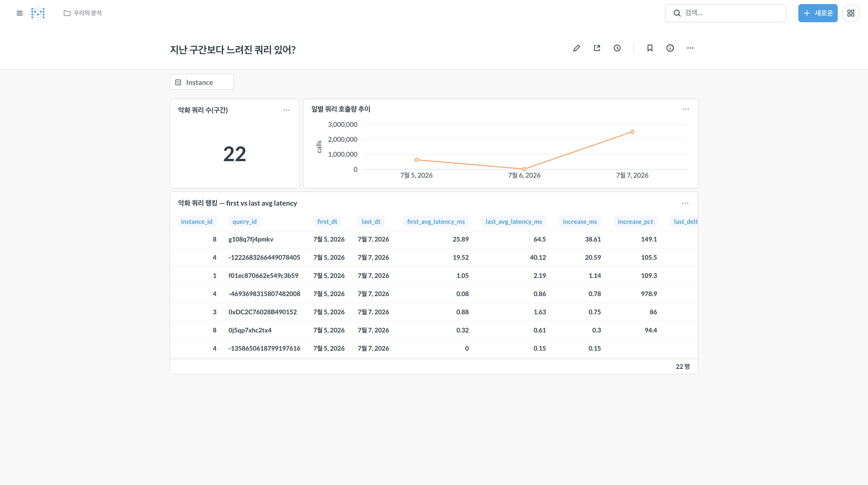
Task: Open 악화 쿼리 수 card options menu
Action: 286,110
